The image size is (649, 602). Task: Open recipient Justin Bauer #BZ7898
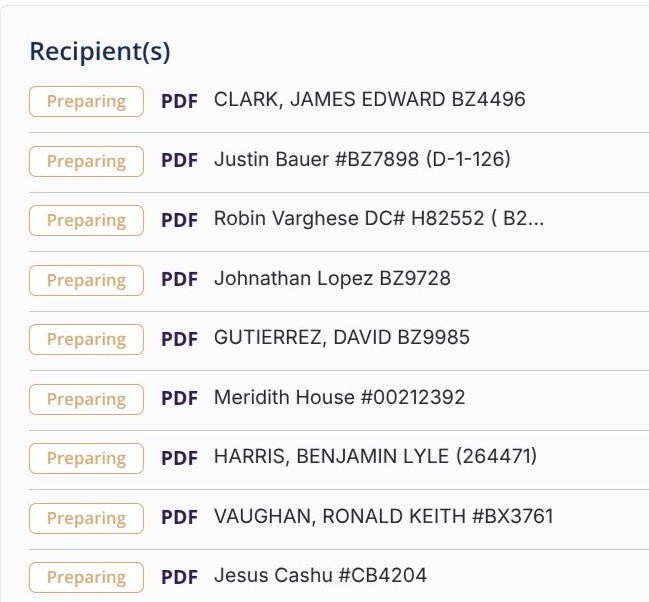(x=362, y=160)
